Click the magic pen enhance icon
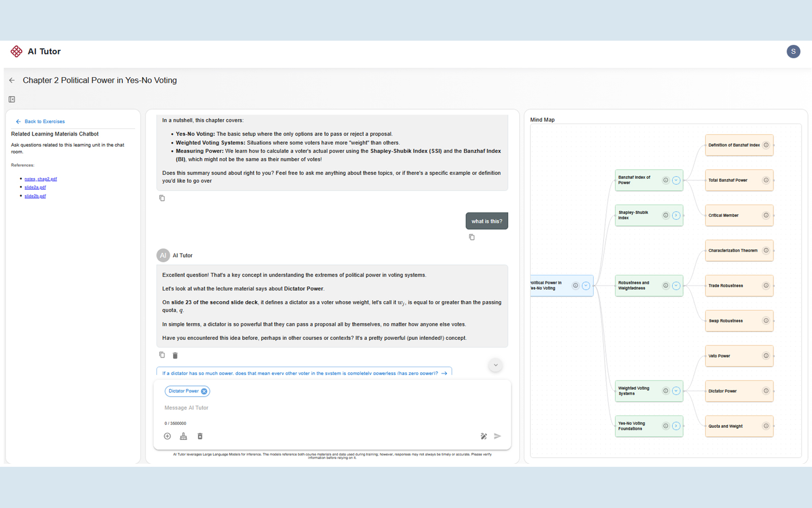 (x=484, y=436)
